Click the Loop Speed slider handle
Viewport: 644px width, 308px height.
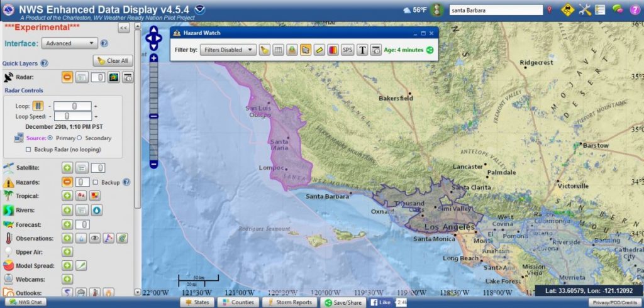tap(67, 116)
